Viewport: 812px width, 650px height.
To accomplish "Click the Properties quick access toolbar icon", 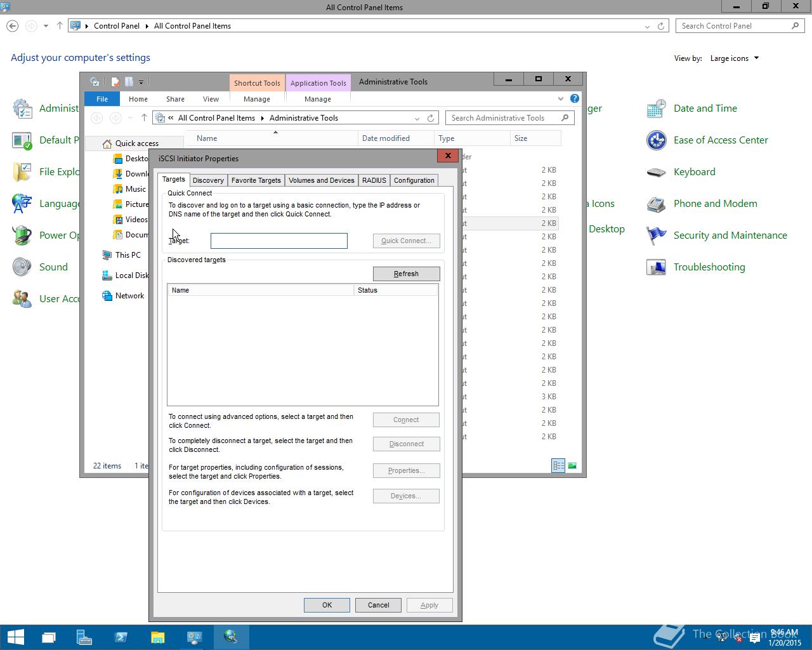I will pyautogui.click(x=115, y=82).
